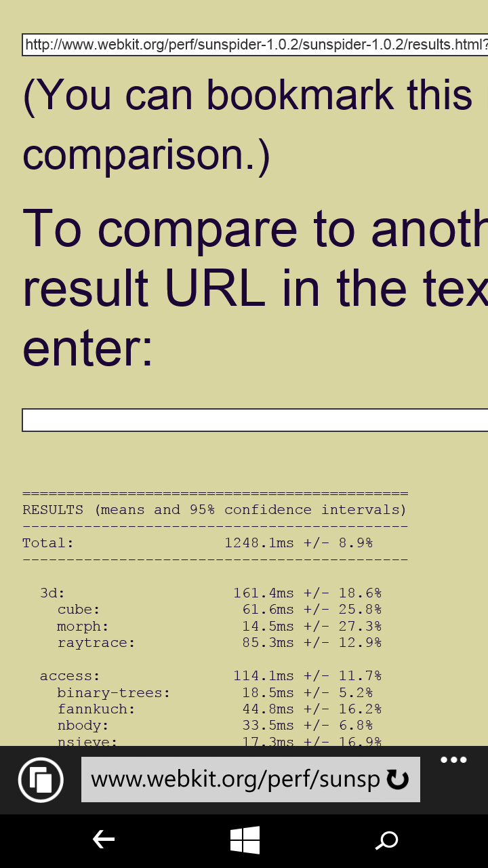The height and width of the screenshot is (868, 488).
Task: Click the morph benchmark result row
Action: (x=219, y=627)
